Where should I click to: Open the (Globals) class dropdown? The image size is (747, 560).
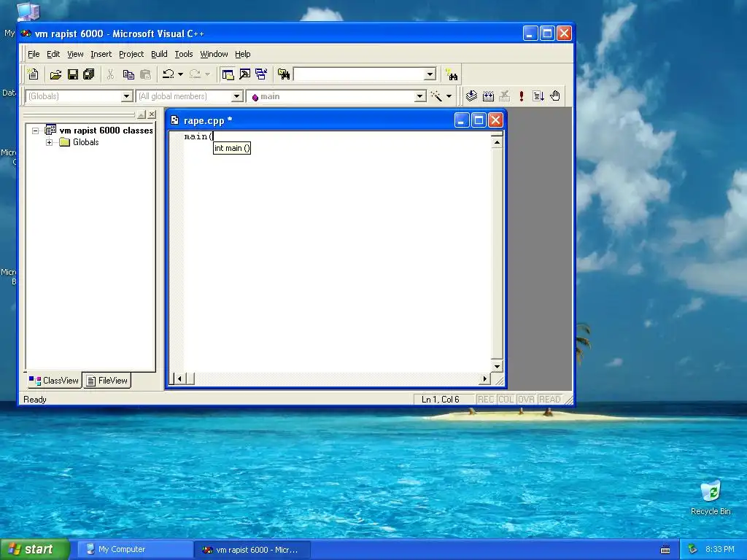pos(126,96)
